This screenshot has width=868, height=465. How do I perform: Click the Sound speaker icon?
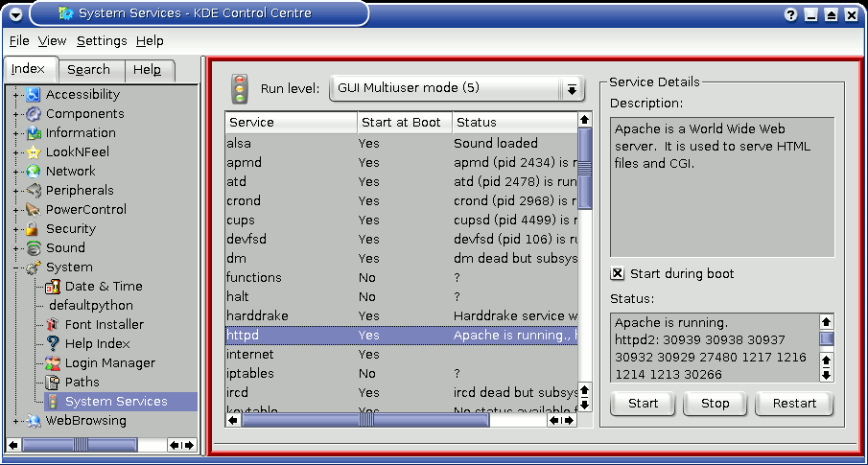click(x=34, y=248)
